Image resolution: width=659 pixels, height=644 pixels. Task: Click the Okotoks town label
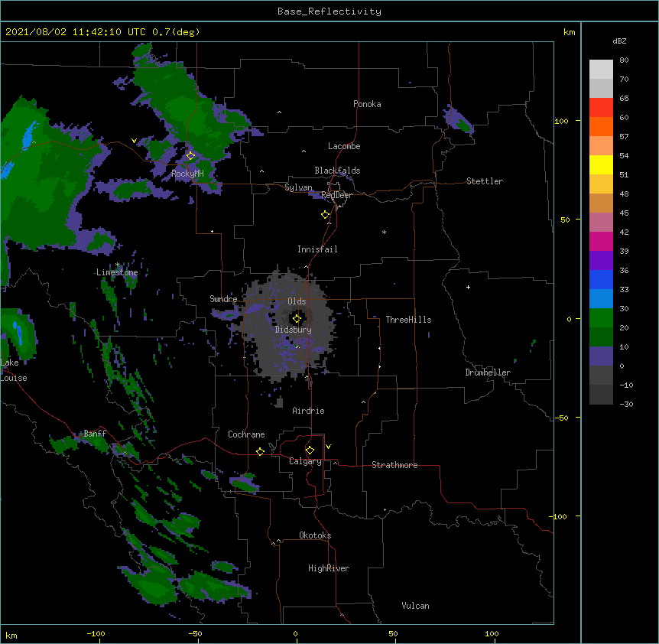pyautogui.click(x=315, y=535)
